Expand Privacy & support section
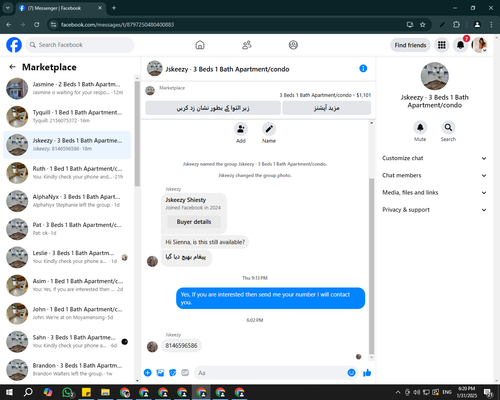Screen dimensions: 500x400 click(434, 210)
